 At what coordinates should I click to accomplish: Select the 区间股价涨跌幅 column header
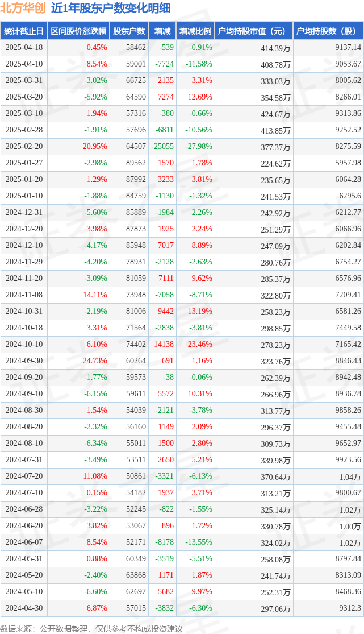[78, 31]
